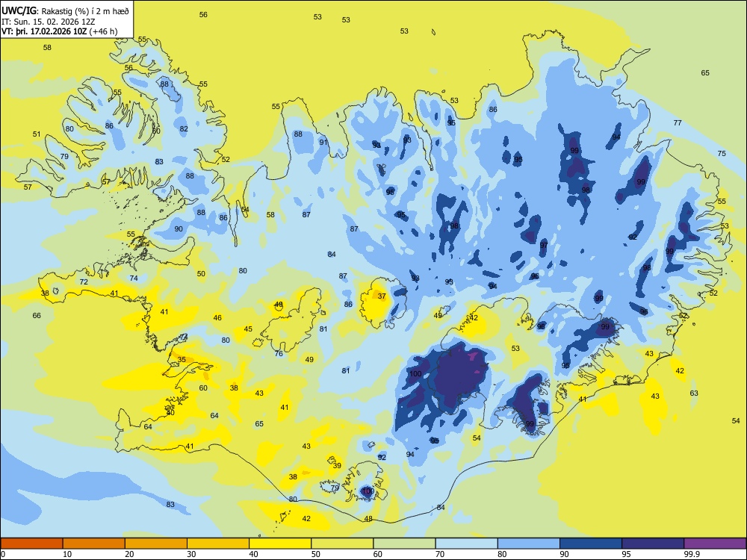
Task: Click the map value '76' below the glacier outline
Action: 279,353
